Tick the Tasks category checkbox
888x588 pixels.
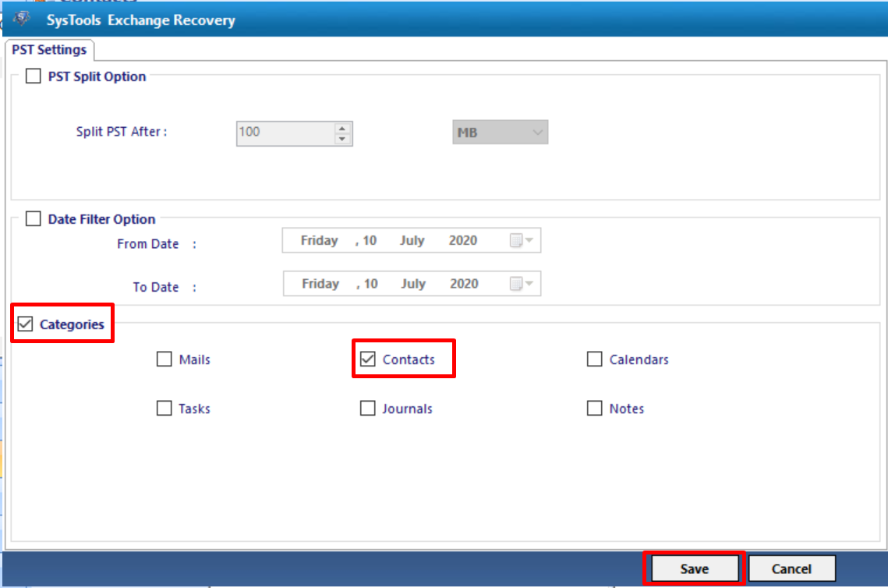(x=165, y=409)
